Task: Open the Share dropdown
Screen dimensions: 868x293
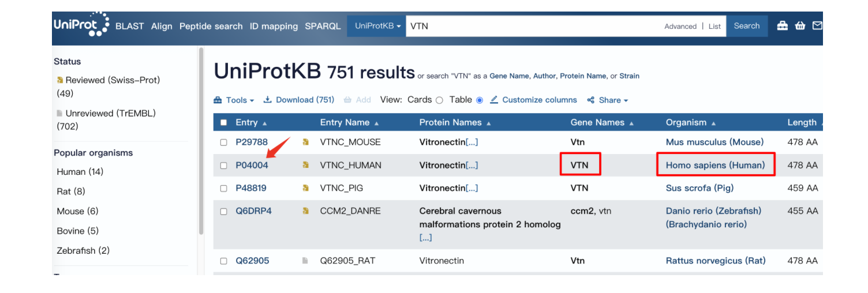Action: pyautogui.click(x=608, y=100)
